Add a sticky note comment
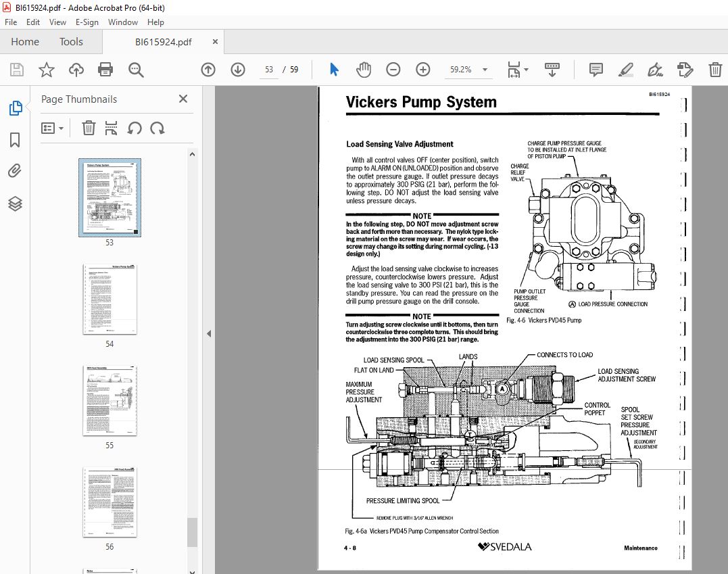The width and height of the screenshot is (728, 574). click(x=596, y=70)
